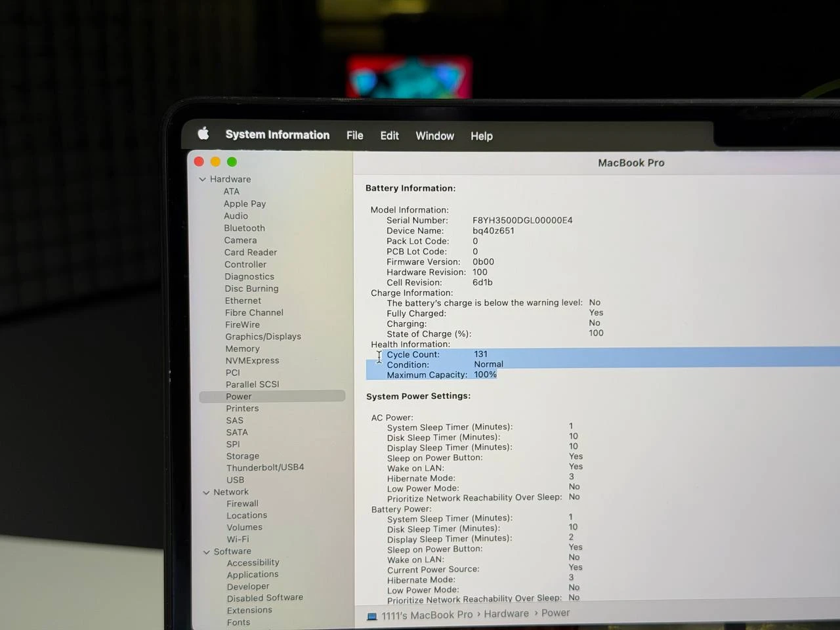Select Developer under Software
This screenshot has height=630, width=840.
coord(248,587)
